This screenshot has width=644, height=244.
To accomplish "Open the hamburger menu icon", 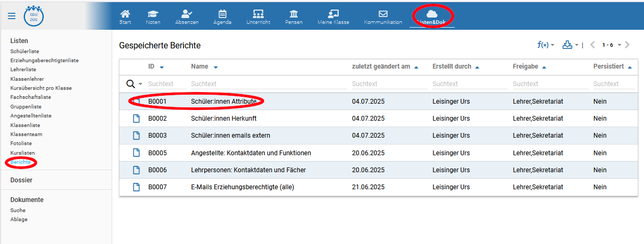I will tap(12, 16).
